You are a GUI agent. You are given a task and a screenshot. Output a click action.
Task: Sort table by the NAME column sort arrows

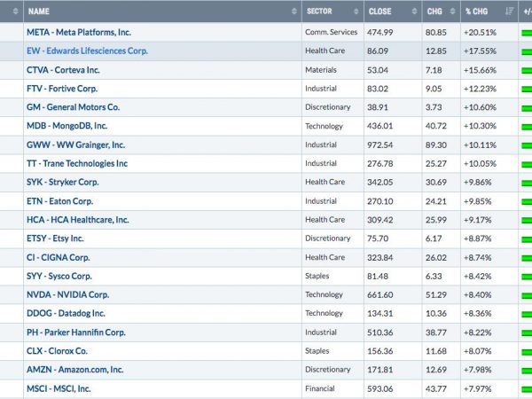(x=294, y=12)
